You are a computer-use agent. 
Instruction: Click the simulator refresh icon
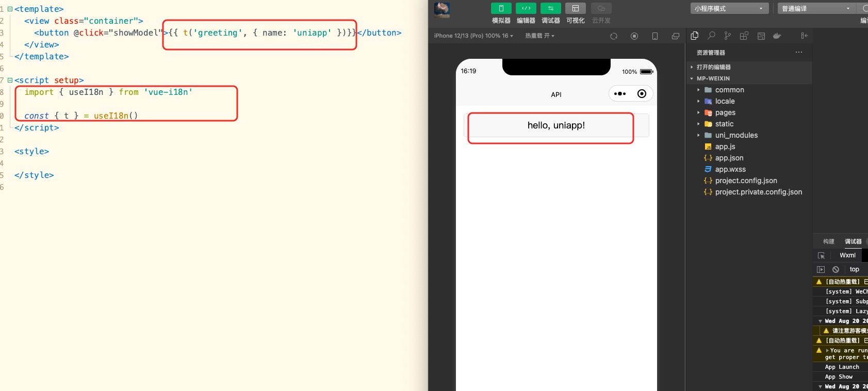pyautogui.click(x=614, y=36)
